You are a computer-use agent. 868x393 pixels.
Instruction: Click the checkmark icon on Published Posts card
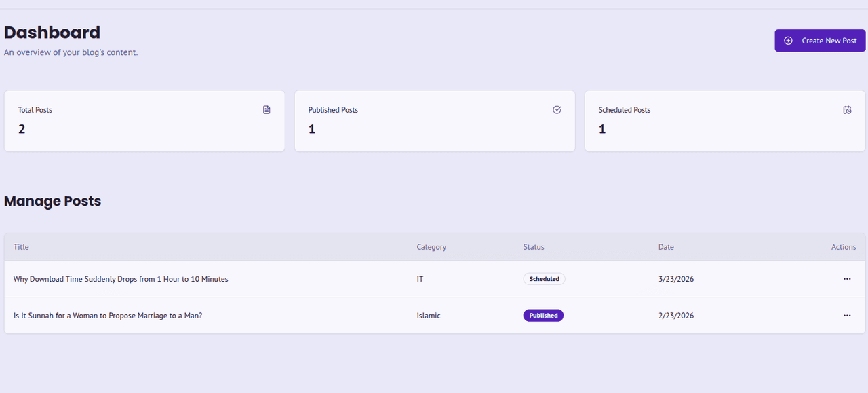tap(557, 110)
